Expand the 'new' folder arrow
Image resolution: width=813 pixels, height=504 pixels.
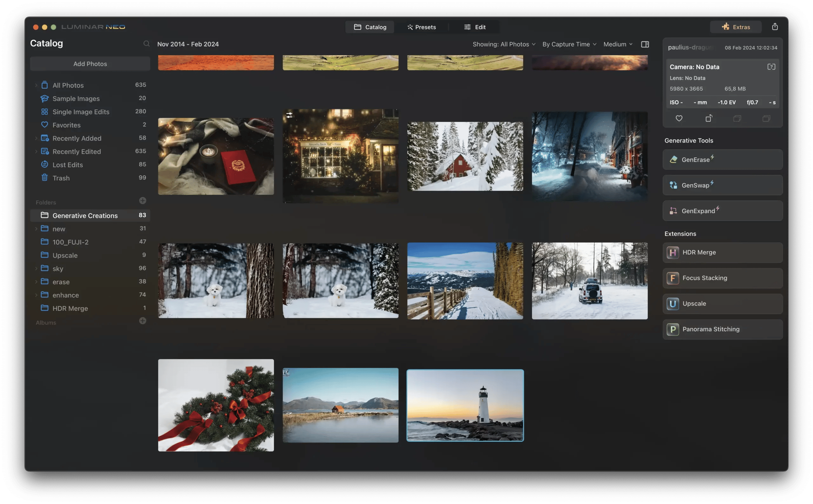click(36, 229)
